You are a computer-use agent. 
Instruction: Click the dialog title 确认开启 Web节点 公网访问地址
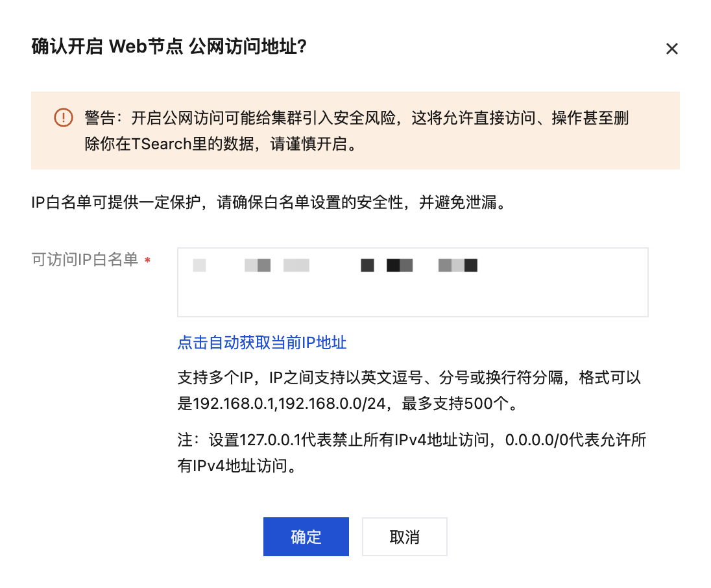pyautogui.click(x=169, y=46)
